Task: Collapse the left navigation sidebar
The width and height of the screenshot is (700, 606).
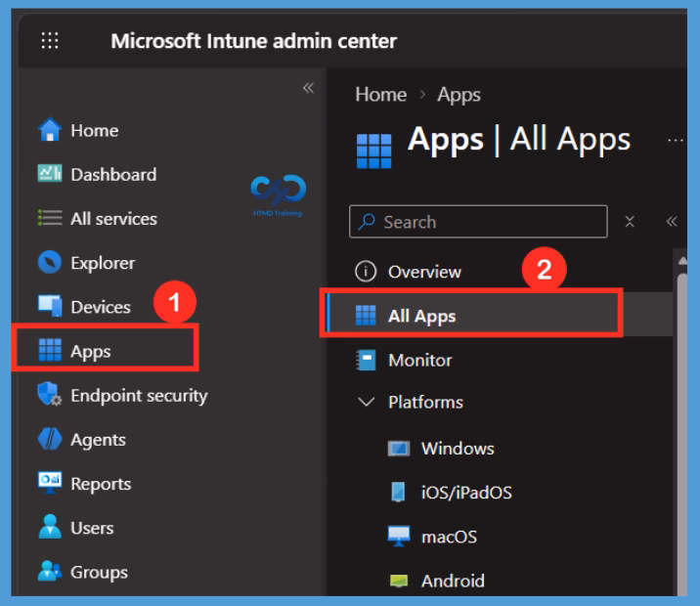Action: point(308,87)
